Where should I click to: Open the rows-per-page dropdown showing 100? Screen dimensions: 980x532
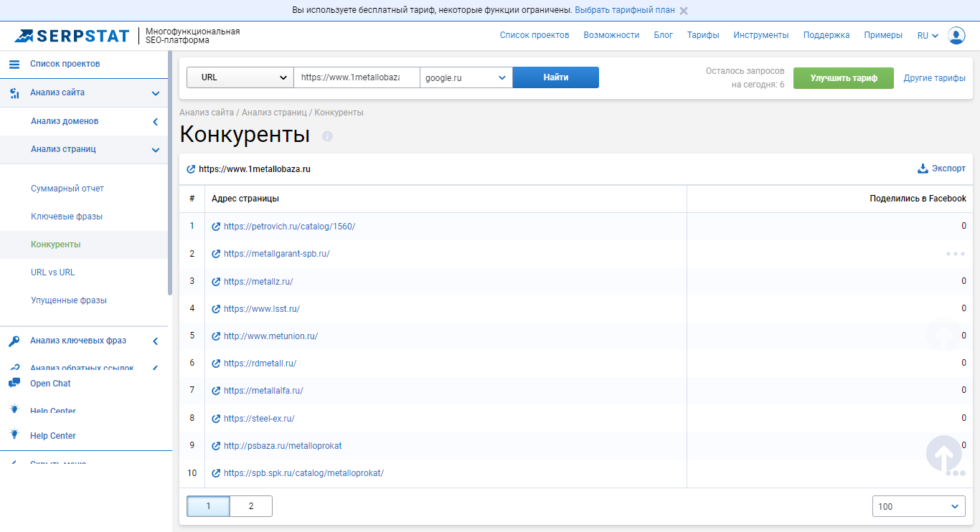(919, 506)
